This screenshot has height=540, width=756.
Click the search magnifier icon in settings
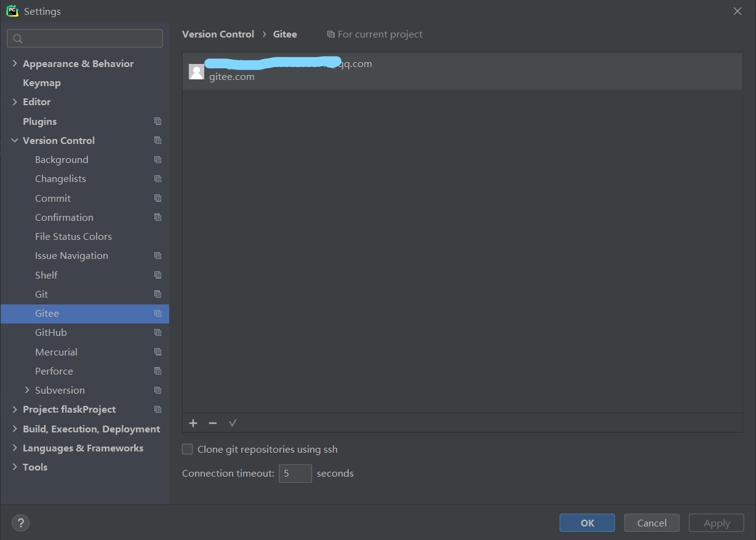pos(18,39)
